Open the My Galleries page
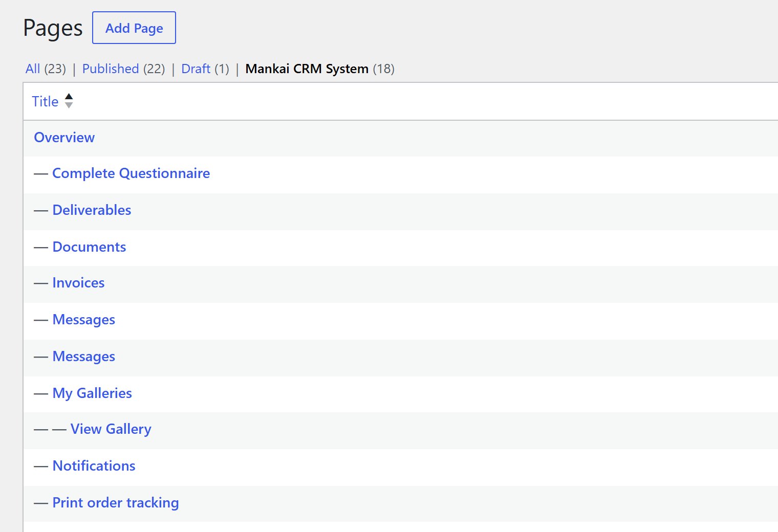Viewport: 778px width, 532px height. pyautogui.click(x=92, y=393)
